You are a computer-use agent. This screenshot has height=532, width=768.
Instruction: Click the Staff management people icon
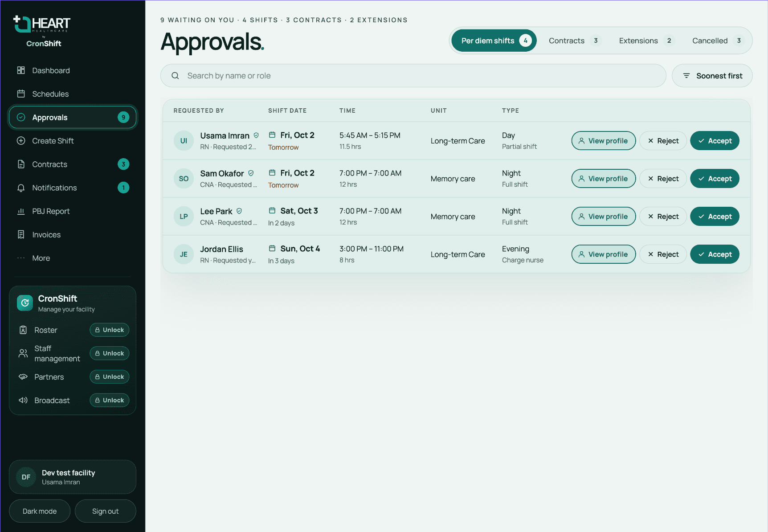pos(23,353)
